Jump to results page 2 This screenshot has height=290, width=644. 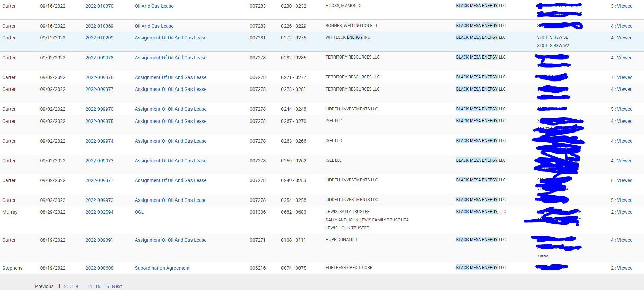[65, 286]
